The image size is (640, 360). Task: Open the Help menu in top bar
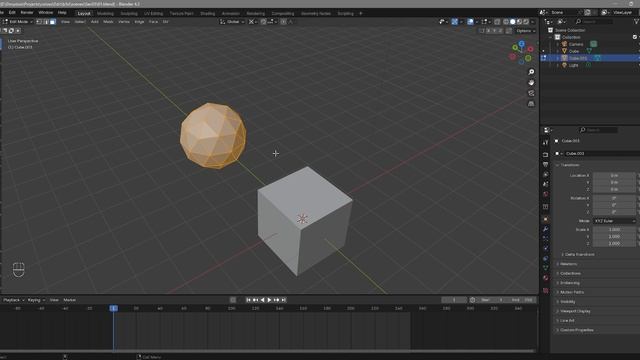click(x=62, y=13)
